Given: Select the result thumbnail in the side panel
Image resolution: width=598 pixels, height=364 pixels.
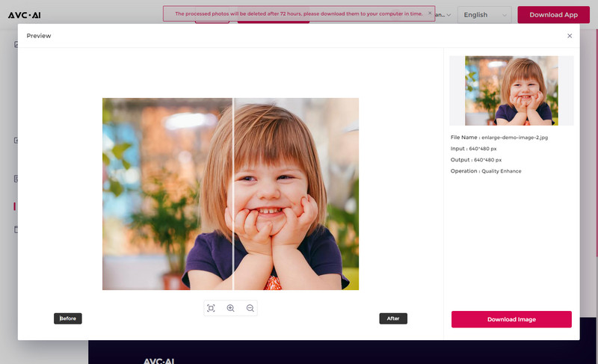Looking at the screenshot, I should [511, 90].
